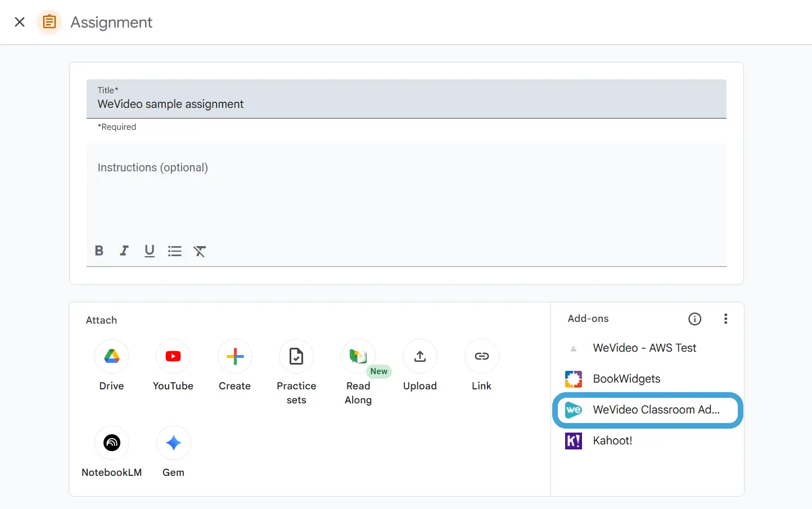The height and width of the screenshot is (509, 812).
Task: Toggle bold formatting
Action: pyautogui.click(x=99, y=251)
